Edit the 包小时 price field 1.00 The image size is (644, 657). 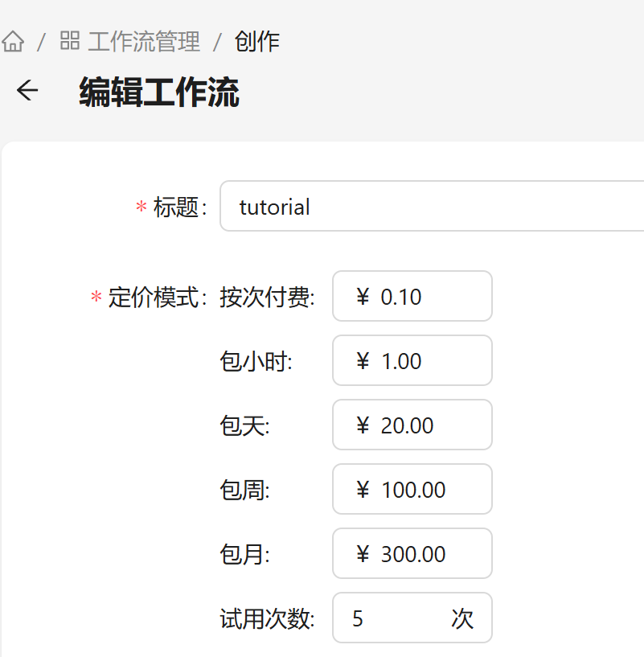point(412,360)
